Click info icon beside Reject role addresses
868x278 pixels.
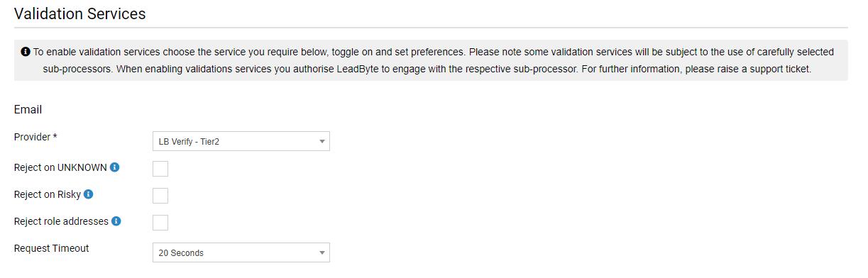pos(116,221)
